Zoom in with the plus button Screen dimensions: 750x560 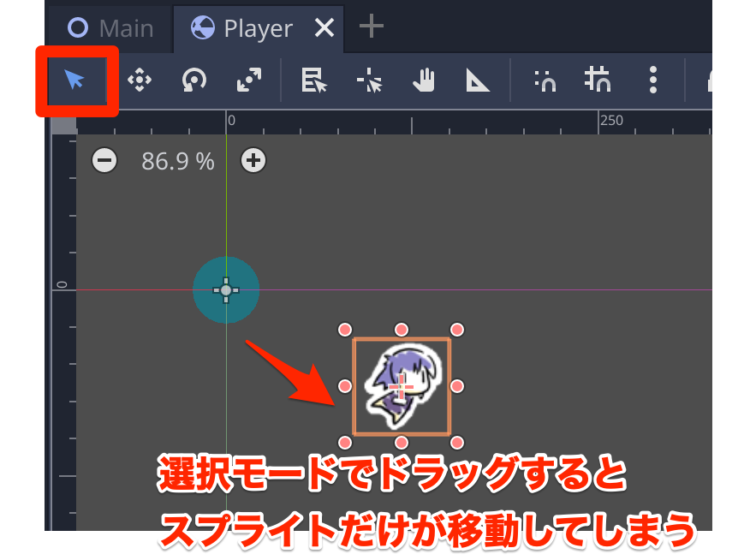(253, 160)
